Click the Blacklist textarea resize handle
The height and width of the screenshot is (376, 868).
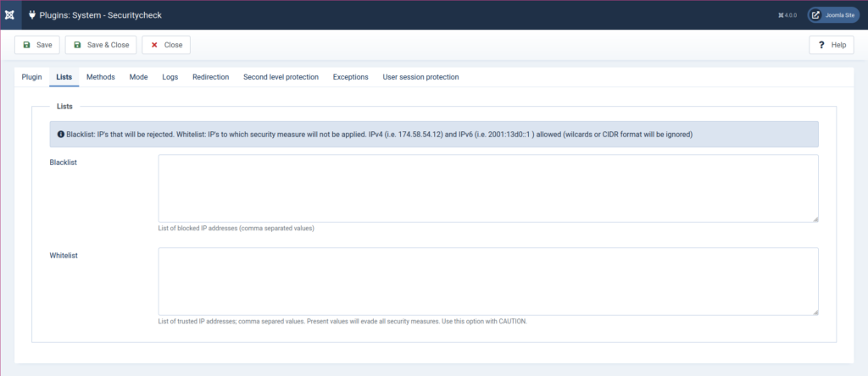click(x=815, y=219)
